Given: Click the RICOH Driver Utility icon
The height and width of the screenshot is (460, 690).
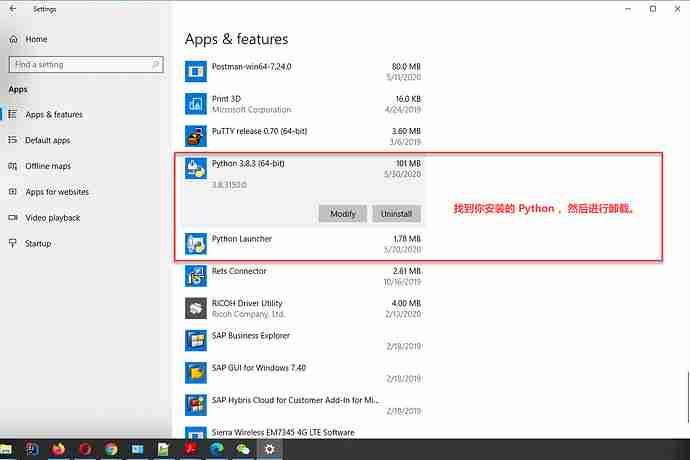Looking at the screenshot, I should tap(196, 308).
